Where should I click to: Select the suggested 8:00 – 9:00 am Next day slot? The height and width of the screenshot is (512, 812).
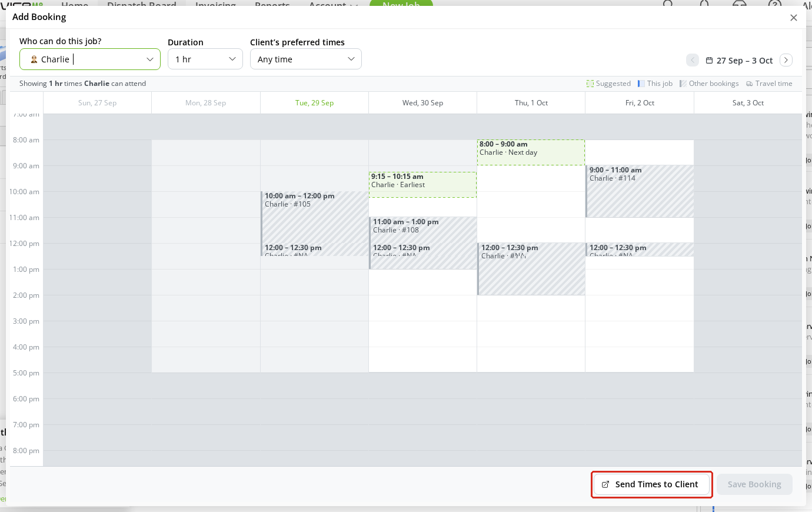[x=531, y=152]
